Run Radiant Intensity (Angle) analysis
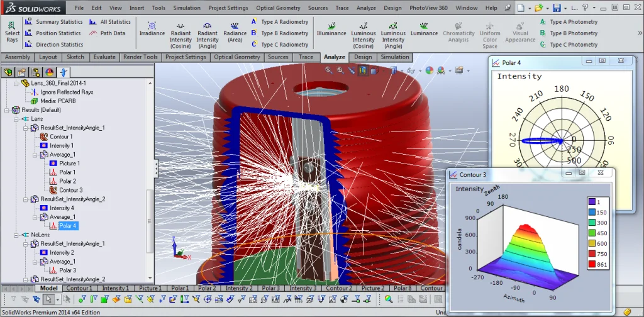644x317 pixels. click(x=208, y=35)
